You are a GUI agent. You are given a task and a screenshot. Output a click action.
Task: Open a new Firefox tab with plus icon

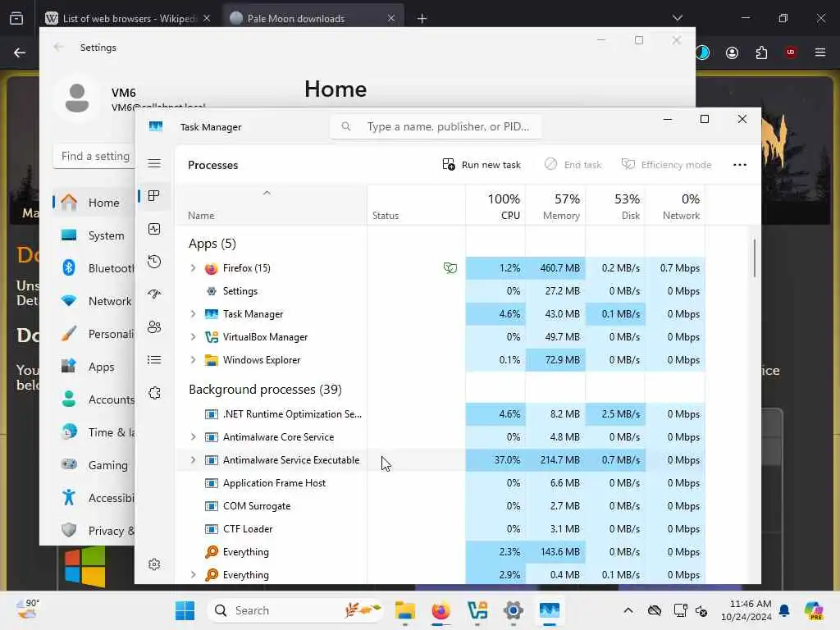(422, 19)
